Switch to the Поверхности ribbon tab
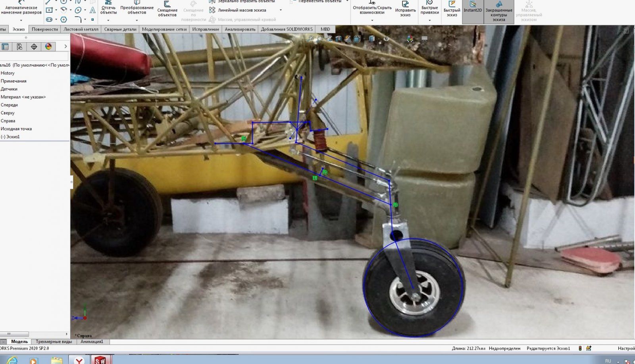 click(44, 29)
